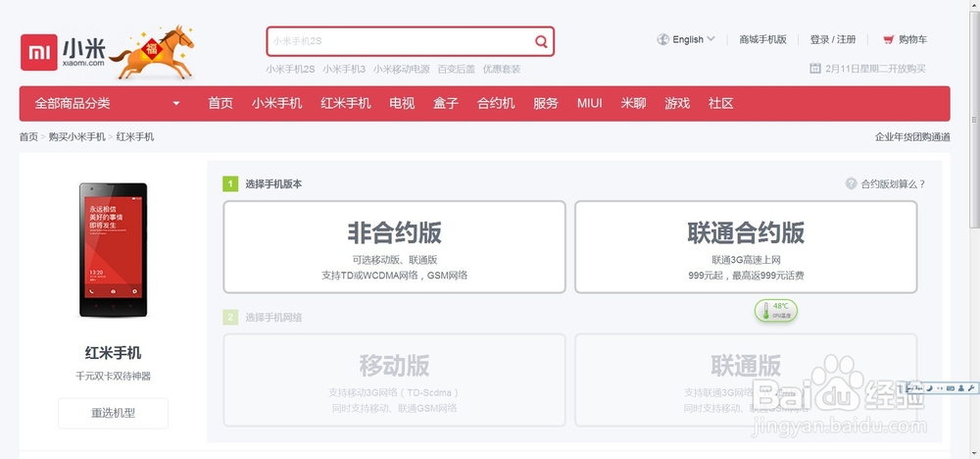Click the 千元双卡双待神器 tagline
980x459 pixels.
point(113,376)
